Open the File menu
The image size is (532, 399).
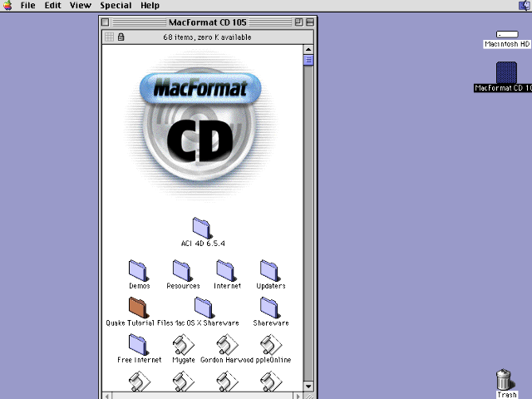coord(27,6)
